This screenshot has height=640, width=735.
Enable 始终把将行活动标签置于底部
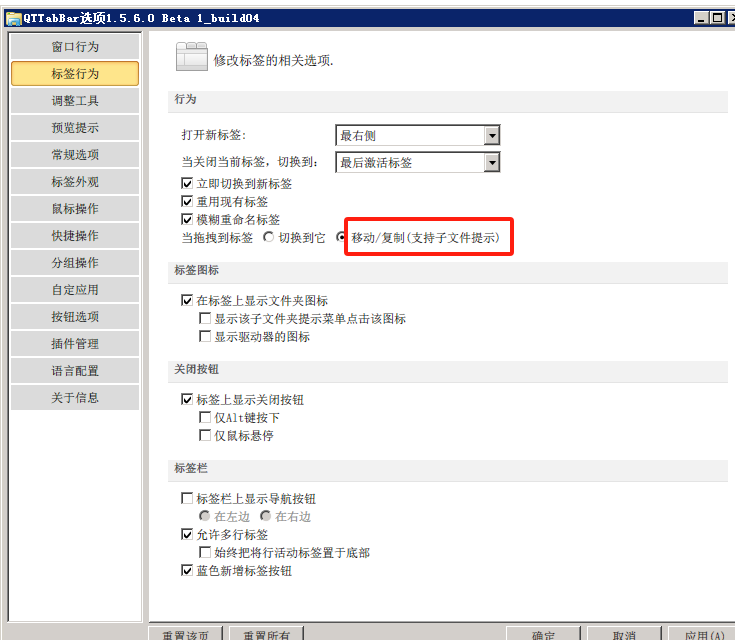[x=205, y=552]
